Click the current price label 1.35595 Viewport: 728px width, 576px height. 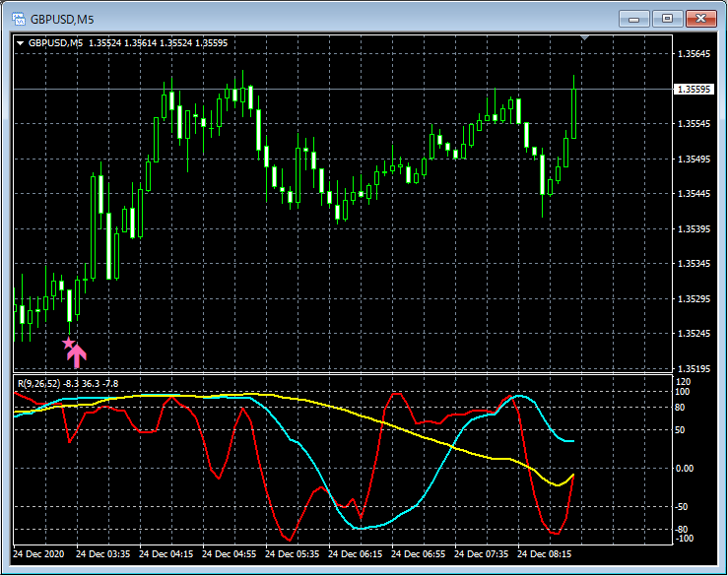tap(694, 90)
